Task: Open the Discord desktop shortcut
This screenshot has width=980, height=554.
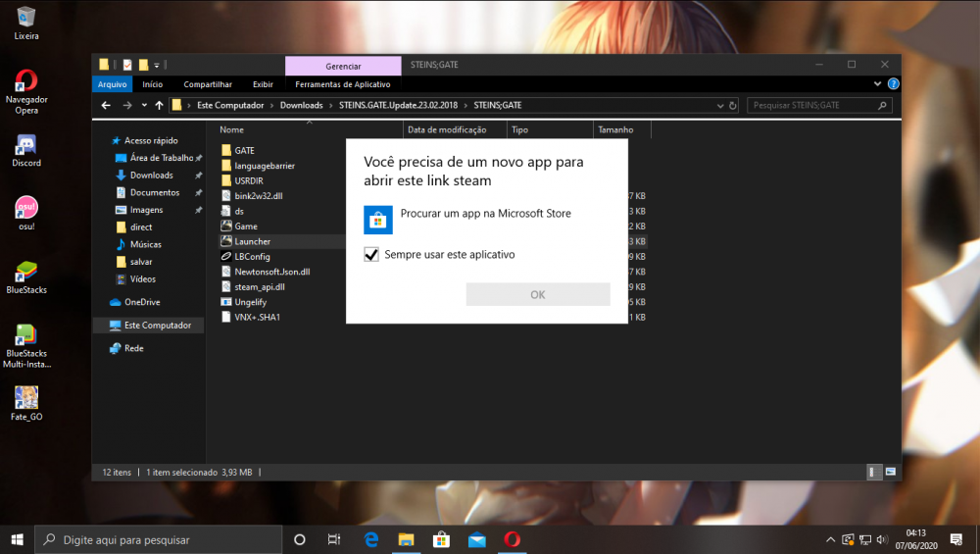Action: click(x=26, y=151)
